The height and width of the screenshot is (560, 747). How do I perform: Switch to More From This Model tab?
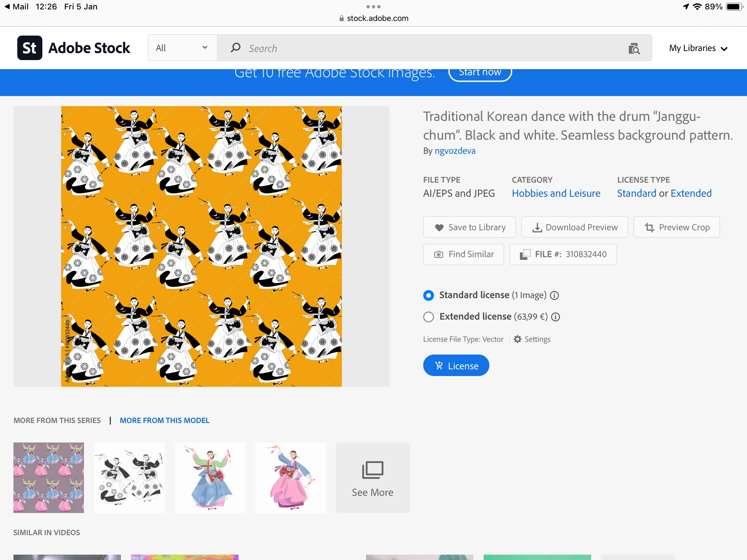[165, 420]
